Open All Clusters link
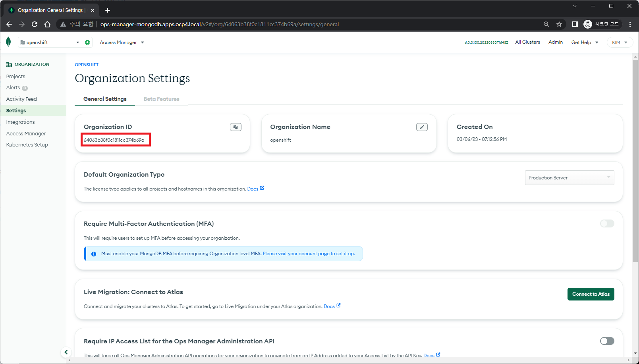This screenshot has width=639, height=364. pos(527,42)
